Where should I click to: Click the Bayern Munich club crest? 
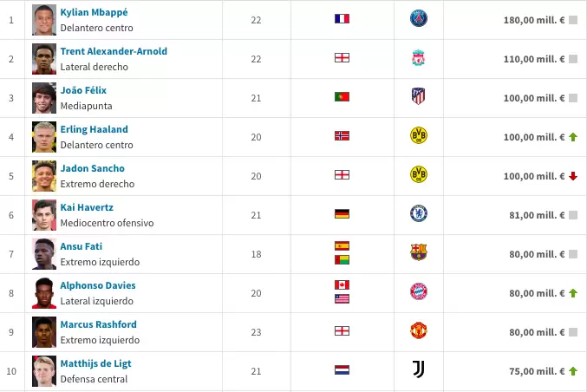pyautogui.click(x=419, y=291)
